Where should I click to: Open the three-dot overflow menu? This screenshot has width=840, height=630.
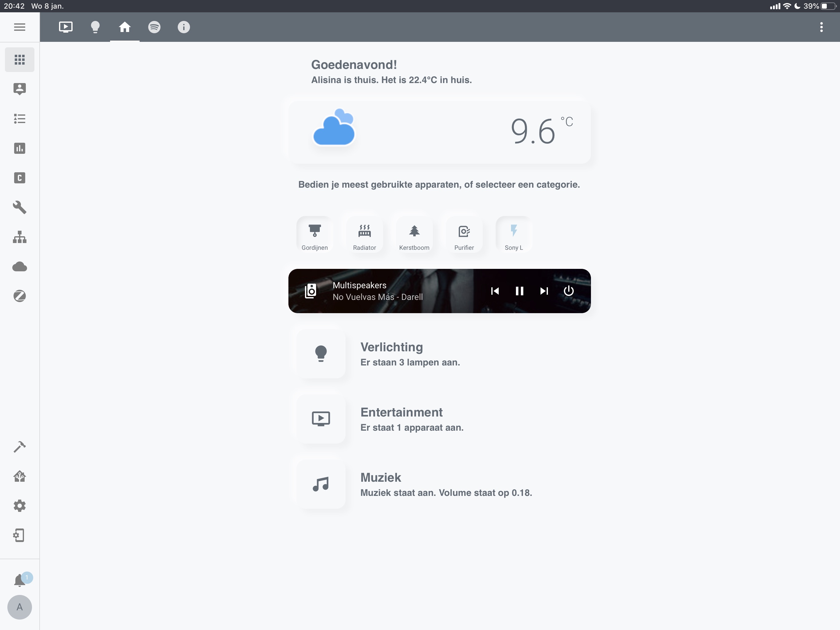(821, 27)
